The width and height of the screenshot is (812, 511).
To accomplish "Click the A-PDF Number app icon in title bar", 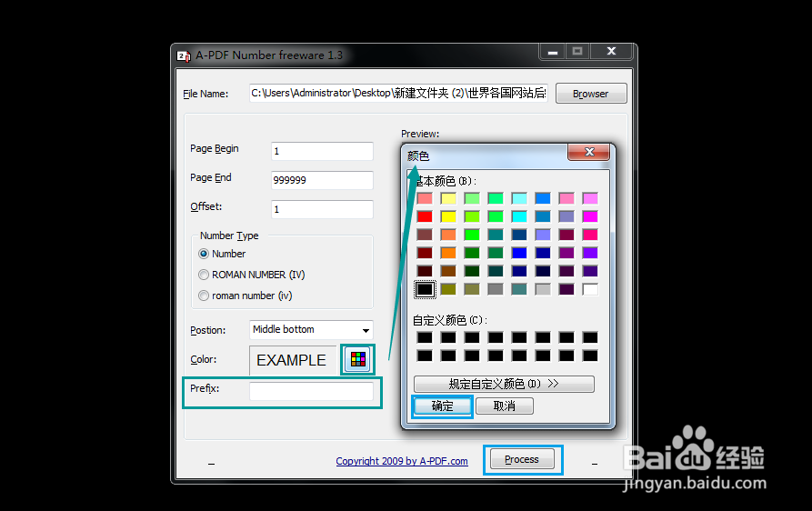I will point(184,55).
